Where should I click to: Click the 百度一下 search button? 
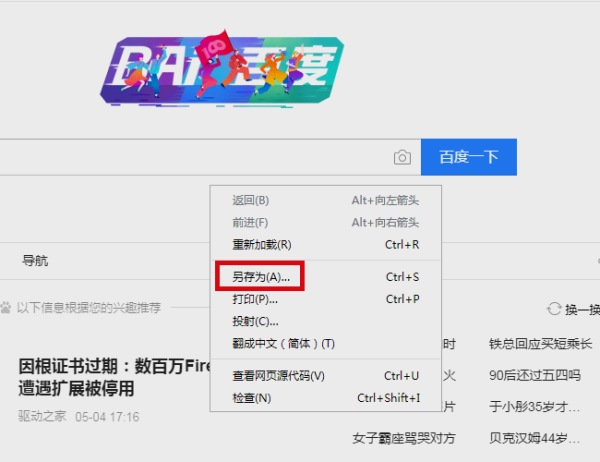pos(469,157)
